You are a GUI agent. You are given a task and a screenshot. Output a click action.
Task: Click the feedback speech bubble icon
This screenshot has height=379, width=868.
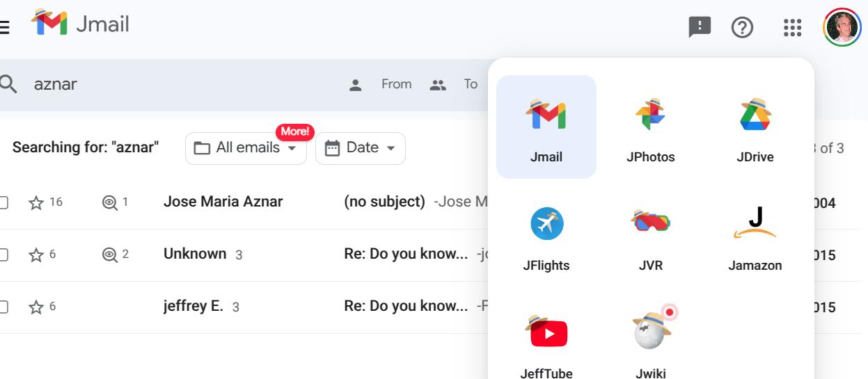click(x=700, y=28)
